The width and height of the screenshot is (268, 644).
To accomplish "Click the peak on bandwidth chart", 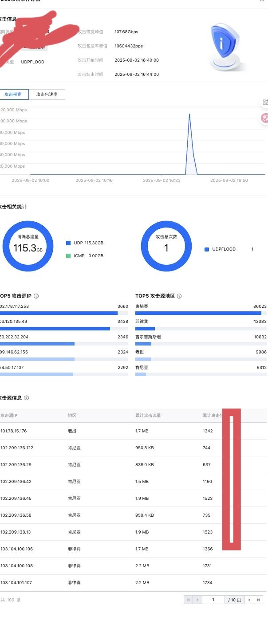I will [x=189, y=114].
